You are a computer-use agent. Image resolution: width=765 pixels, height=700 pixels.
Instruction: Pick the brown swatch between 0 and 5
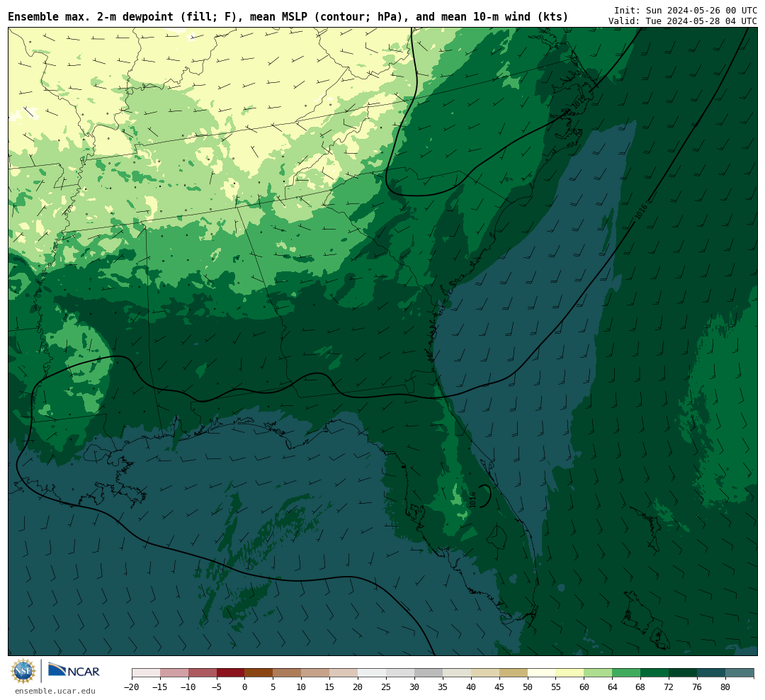(259, 673)
